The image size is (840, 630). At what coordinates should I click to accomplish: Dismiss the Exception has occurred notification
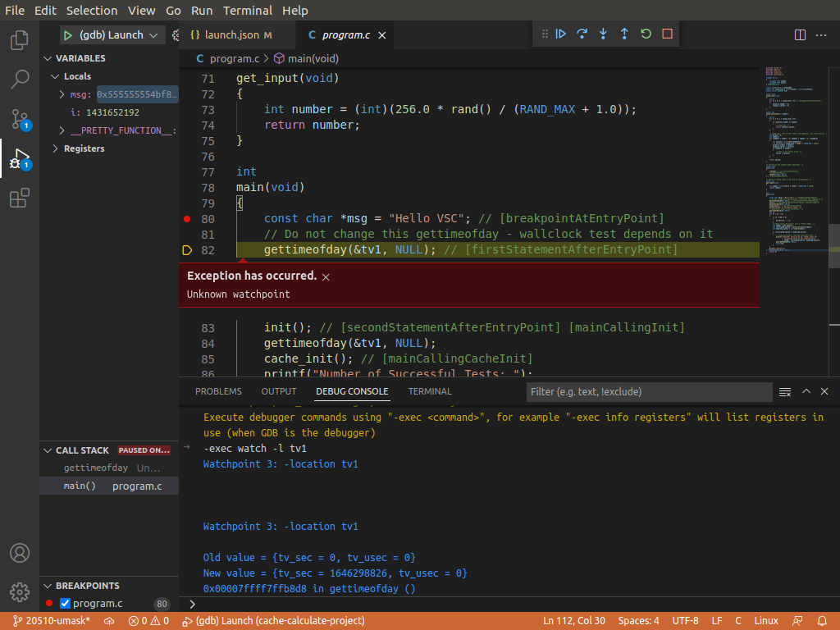tap(326, 276)
